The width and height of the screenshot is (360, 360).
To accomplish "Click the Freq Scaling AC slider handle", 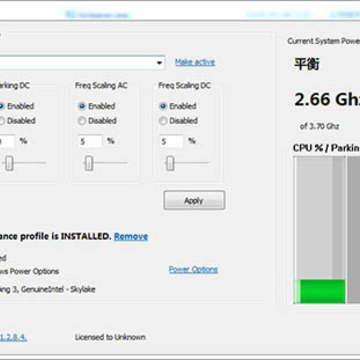I will tap(89, 163).
